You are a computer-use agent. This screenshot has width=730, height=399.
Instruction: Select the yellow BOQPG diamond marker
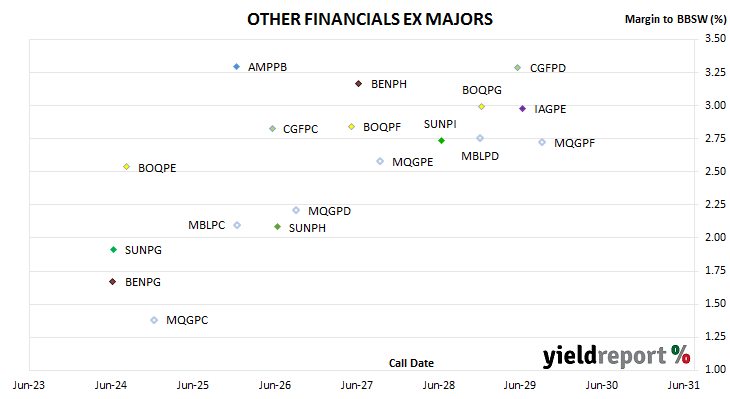pyautogui.click(x=481, y=107)
